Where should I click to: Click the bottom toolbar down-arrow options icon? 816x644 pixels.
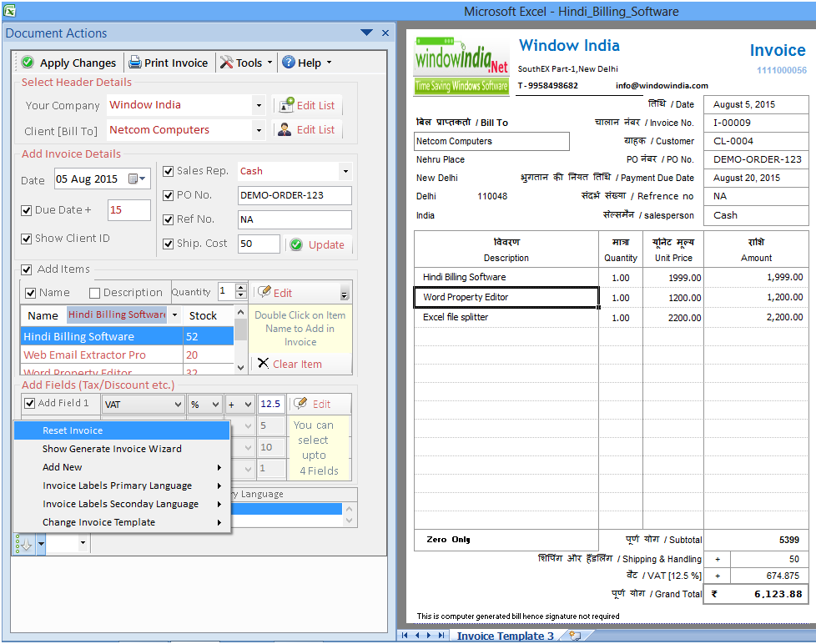24,544
